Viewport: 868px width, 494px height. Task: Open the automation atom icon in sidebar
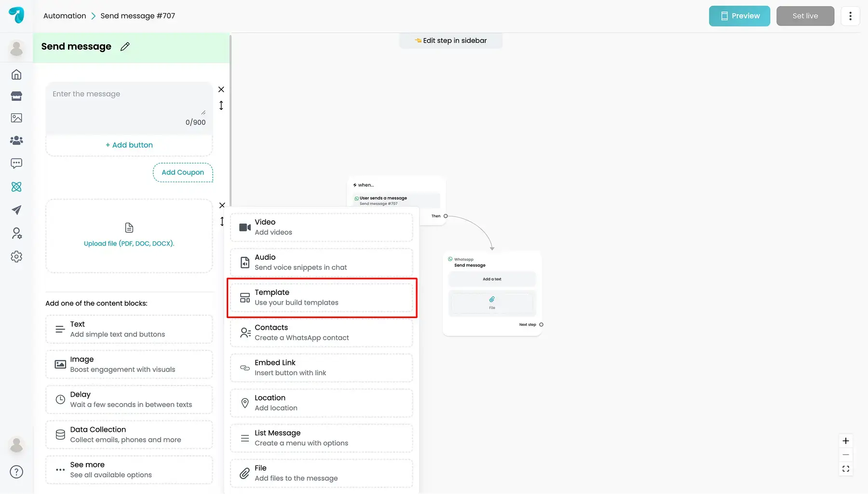[x=16, y=187]
